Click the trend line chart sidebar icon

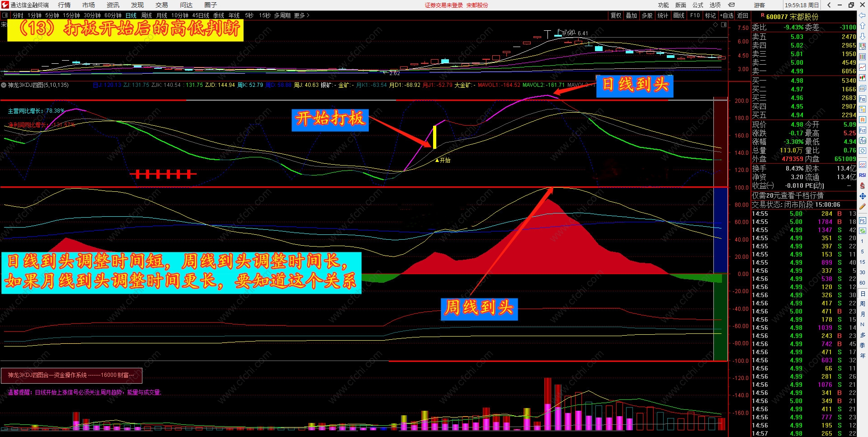point(863,67)
